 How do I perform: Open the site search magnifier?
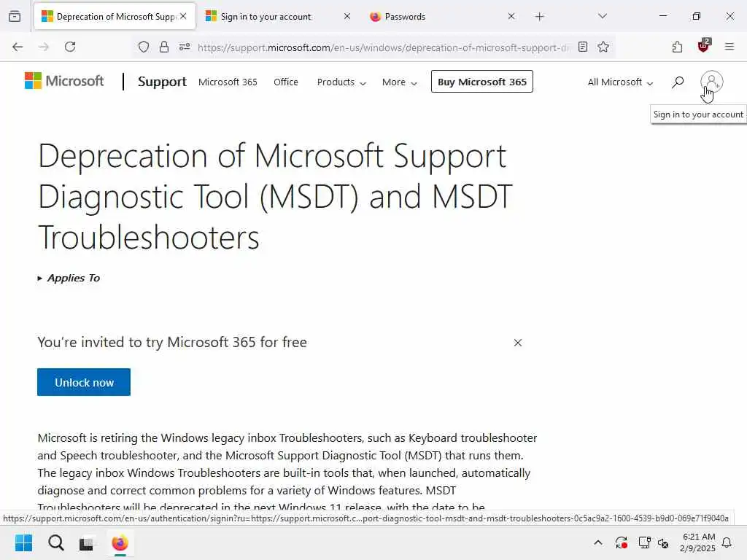pyautogui.click(x=678, y=82)
